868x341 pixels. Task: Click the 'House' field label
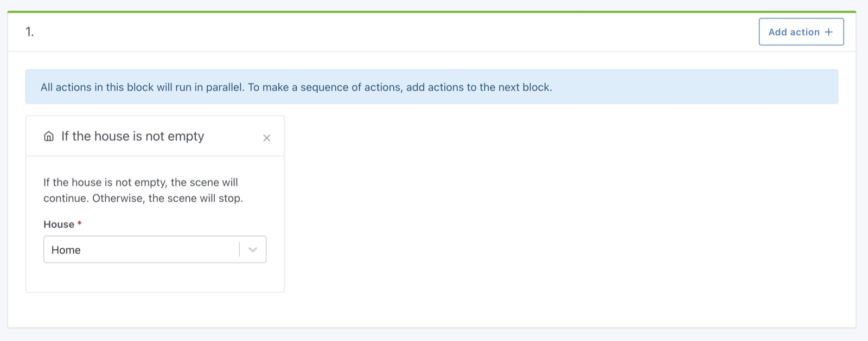[59, 224]
